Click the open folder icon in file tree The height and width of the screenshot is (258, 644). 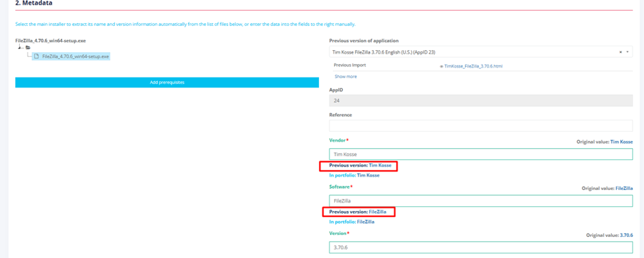(x=28, y=48)
